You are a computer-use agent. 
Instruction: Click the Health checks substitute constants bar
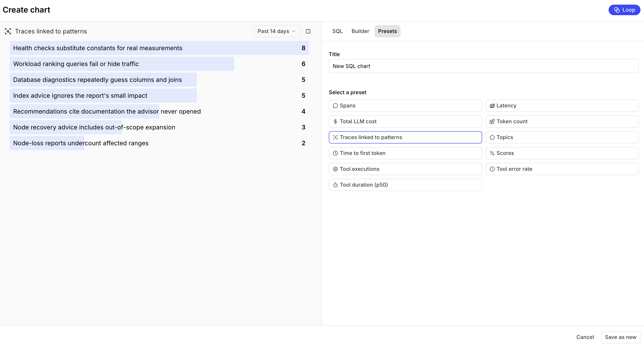[159, 48]
